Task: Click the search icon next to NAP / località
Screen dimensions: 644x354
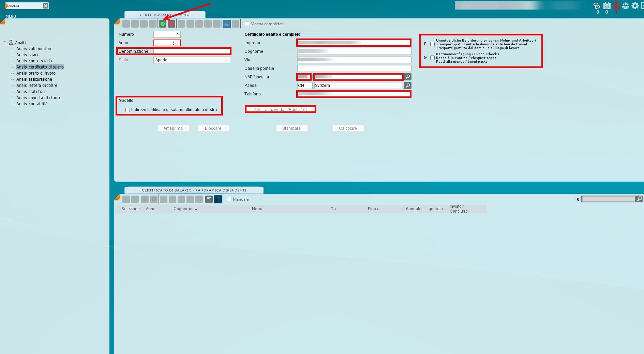Action: 408,77
